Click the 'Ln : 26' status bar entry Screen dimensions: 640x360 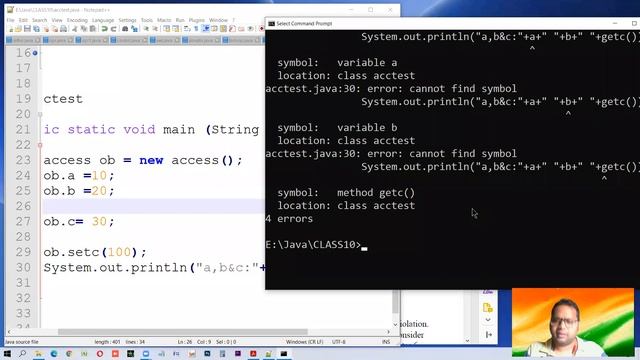tap(185, 342)
